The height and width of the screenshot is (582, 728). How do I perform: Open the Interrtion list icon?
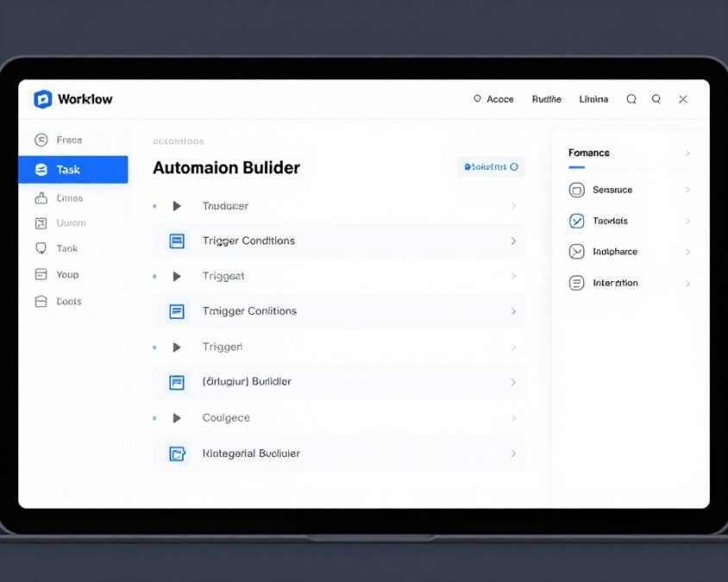[574, 283]
